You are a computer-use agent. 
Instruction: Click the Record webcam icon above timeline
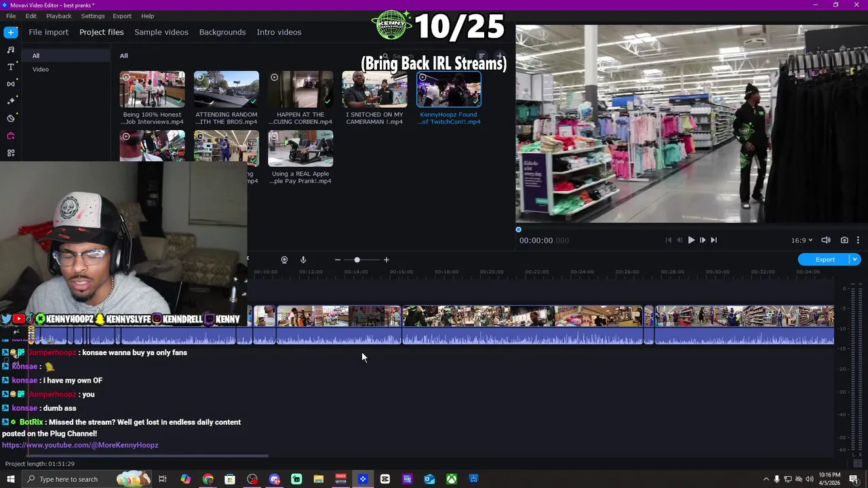284,260
